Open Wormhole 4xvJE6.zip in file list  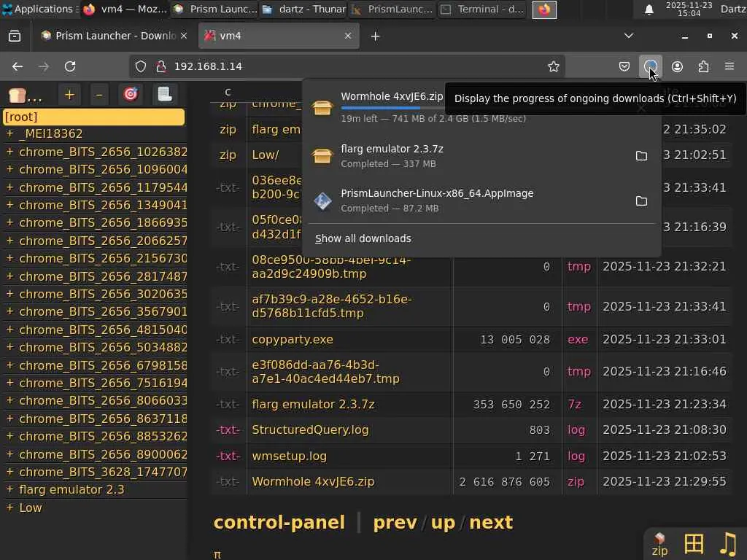(313, 481)
